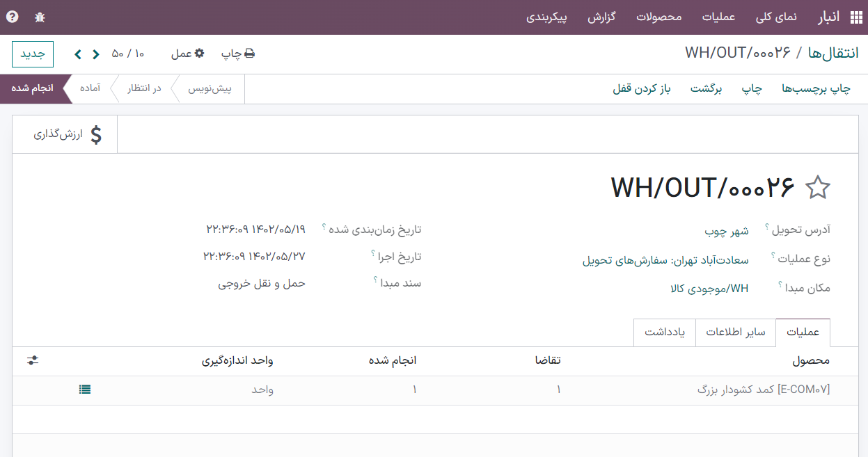Open سعادت‌آباد تهران: سفارش‌های تحویل link
This screenshot has width=868, height=457.
[665, 260]
